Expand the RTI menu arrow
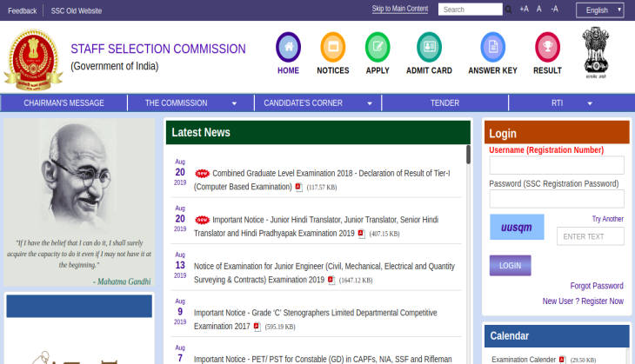This screenshot has height=364, width=635. 590,103
